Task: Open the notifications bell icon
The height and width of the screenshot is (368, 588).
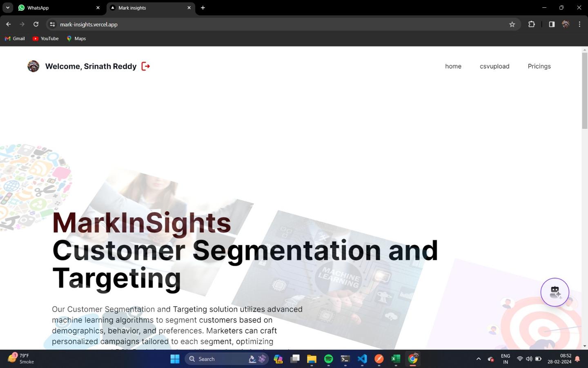Action: (577, 359)
